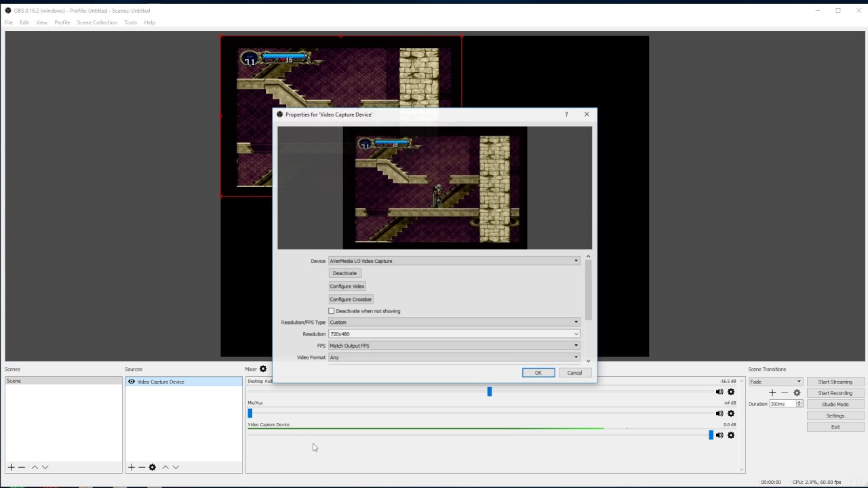Enable Deactivate when not showing checkbox
Image resolution: width=868 pixels, height=488 pixels.
332,311
